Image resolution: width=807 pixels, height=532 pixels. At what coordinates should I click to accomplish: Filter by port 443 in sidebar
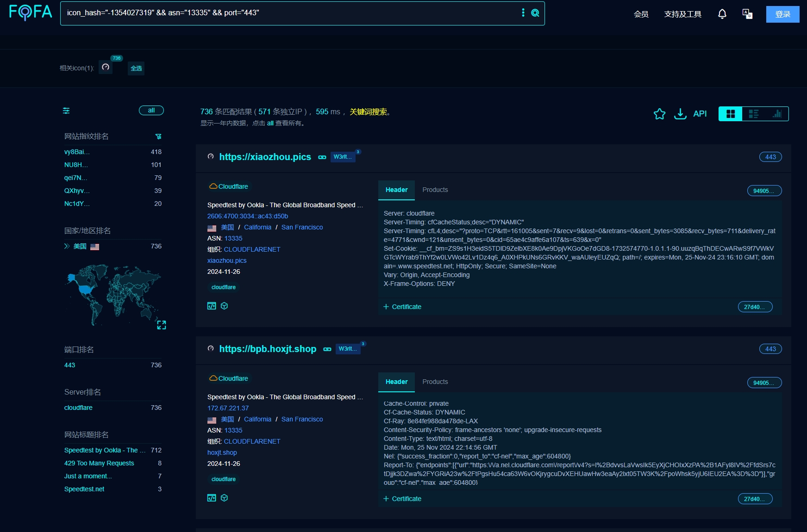click(x=69, y=365)
